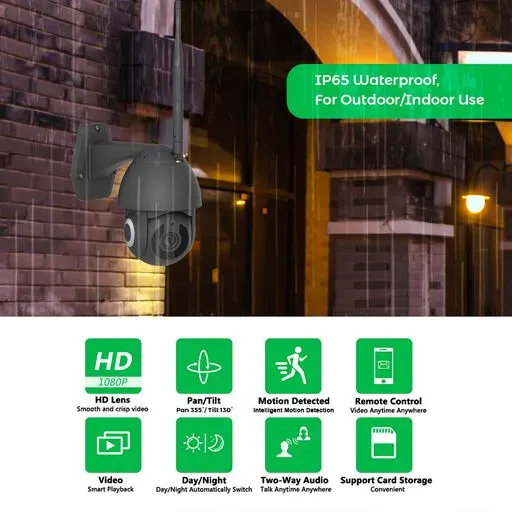Click the "Smooth and crisp video" text
This screenshot has height=512, width=512.
pos(112,409)
